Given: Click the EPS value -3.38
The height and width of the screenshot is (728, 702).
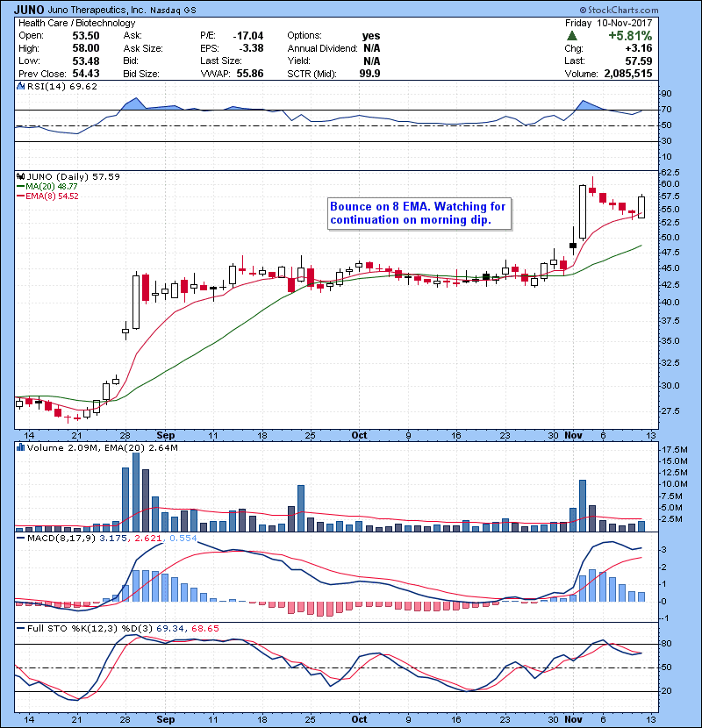Looking at the screenshot, I should (x=251, y=48).
